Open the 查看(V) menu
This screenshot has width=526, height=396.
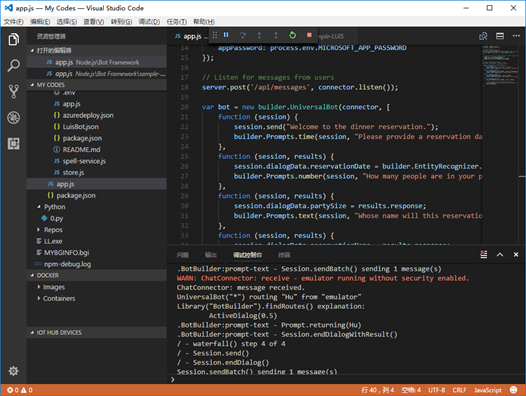[94, 22]
